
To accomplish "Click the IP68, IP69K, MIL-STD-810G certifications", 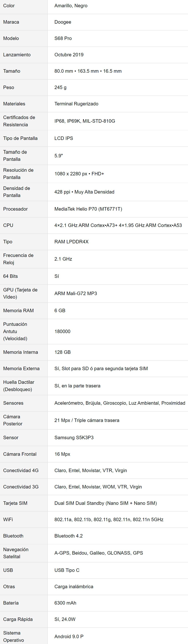I will click(85, 121).
